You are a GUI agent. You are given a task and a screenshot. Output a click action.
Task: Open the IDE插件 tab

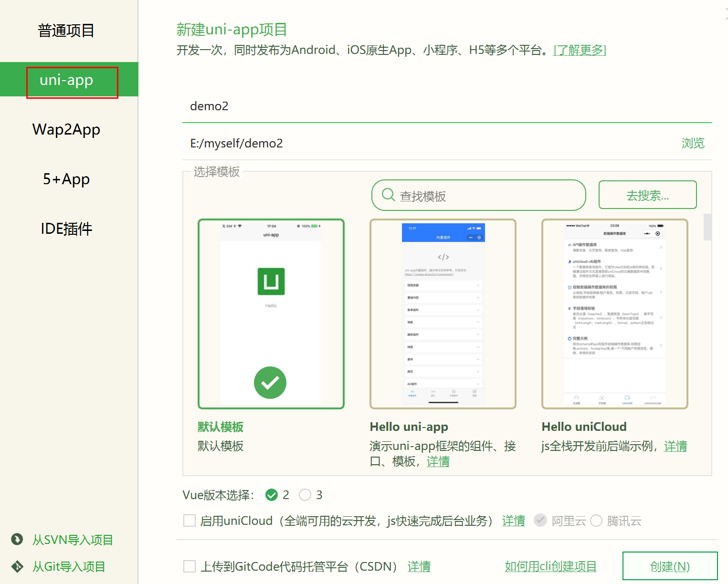tap(66, 229)
